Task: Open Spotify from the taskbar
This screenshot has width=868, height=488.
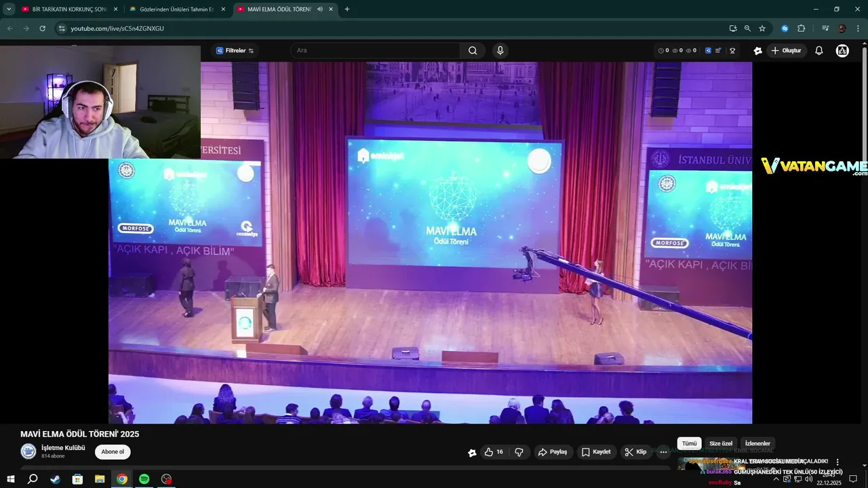Action: tap(144, 479)
